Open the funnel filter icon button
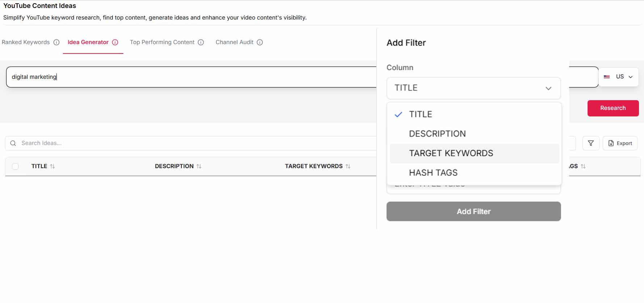 [x=591, y=143]
